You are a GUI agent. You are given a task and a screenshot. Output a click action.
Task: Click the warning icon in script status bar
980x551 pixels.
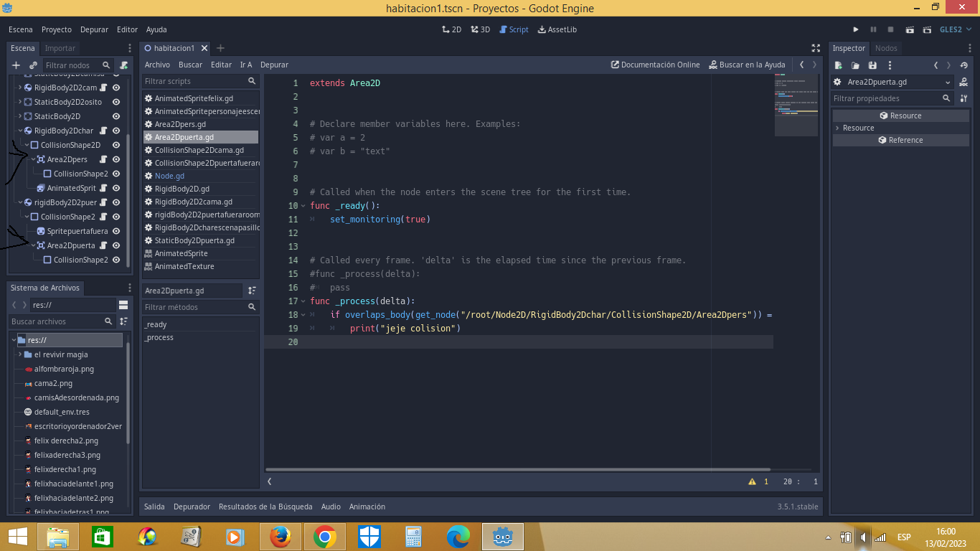(x=753, y=482)
